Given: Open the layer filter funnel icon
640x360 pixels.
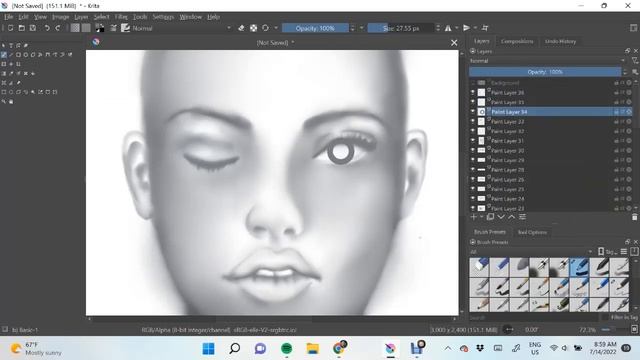Looking at the screenshot, I should (635, 61).
